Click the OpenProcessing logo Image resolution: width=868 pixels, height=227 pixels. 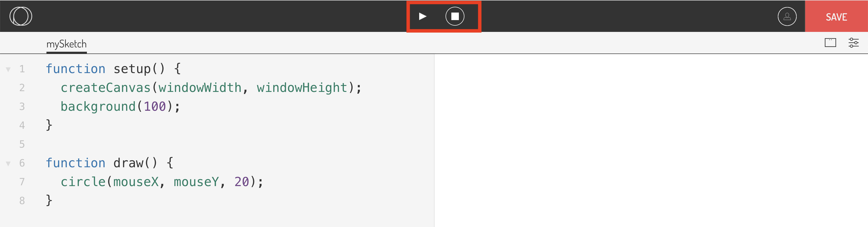pos(21,16)
